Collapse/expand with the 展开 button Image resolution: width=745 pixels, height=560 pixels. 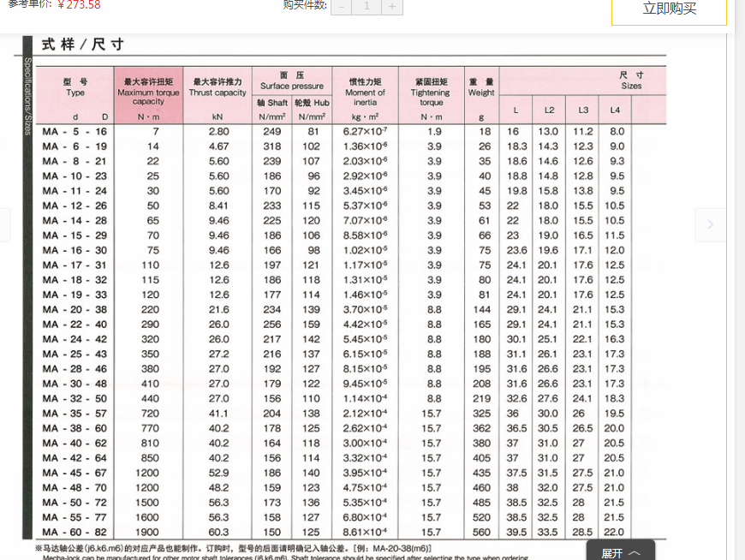pos(621,551)
